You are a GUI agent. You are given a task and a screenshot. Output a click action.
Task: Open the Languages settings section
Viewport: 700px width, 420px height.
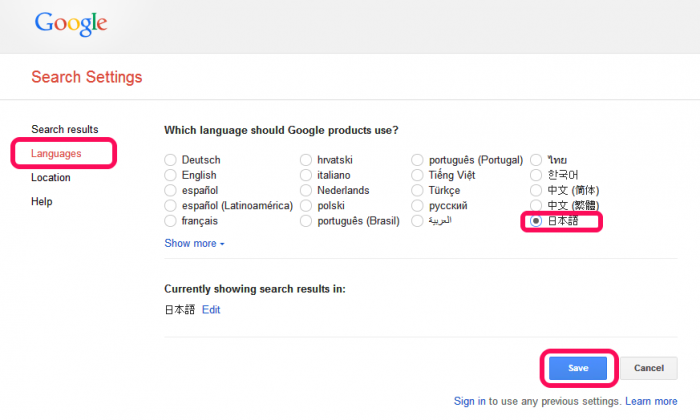56,154
